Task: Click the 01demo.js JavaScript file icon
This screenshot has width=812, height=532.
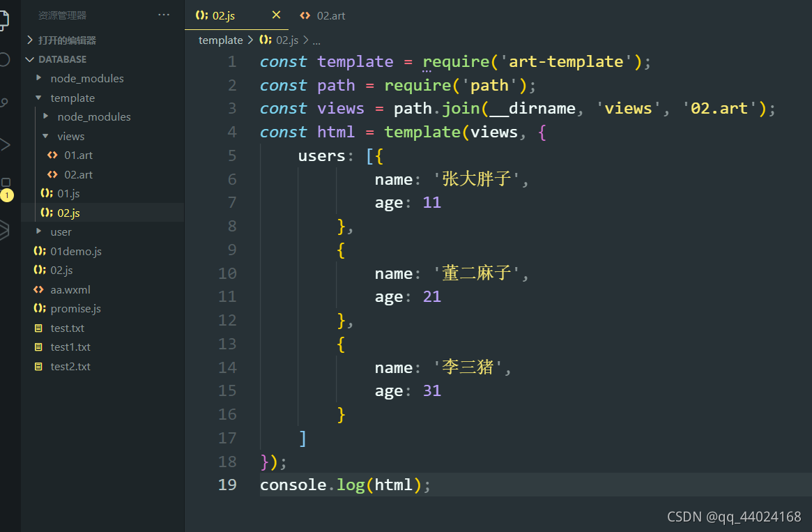Action: coord(39,251)
